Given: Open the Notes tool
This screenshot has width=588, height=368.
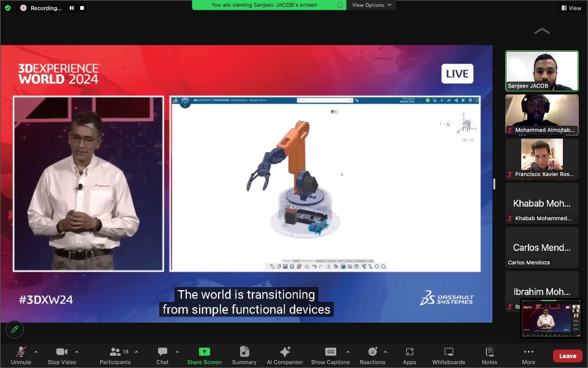Looking at the screenshot, I should click(x=489, y=355).
